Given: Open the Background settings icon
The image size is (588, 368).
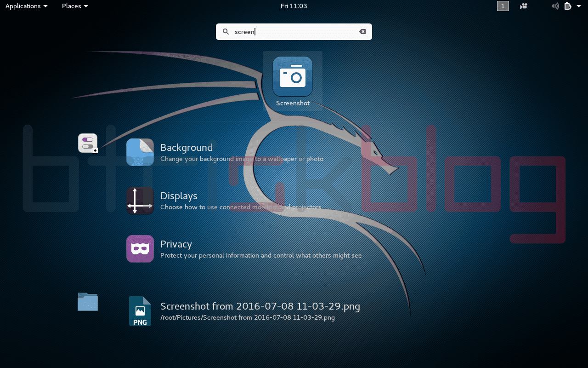Looking at the screenshot, I should (140, 152).
